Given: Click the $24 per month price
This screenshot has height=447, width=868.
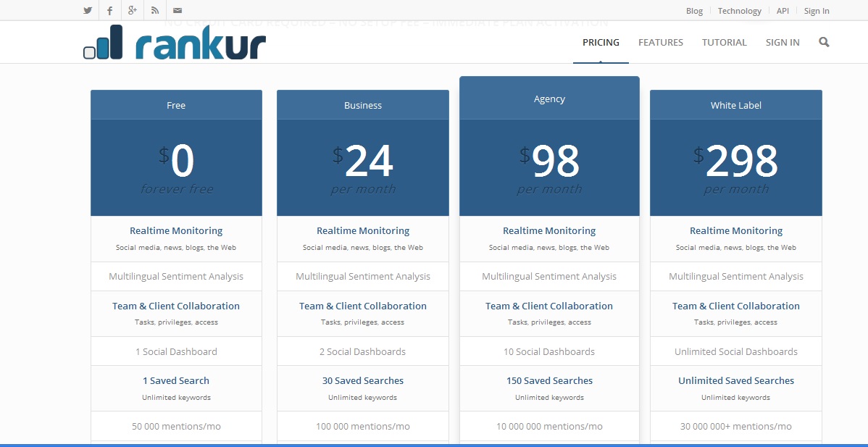Looking at the screenshot, I should [363, 169].
